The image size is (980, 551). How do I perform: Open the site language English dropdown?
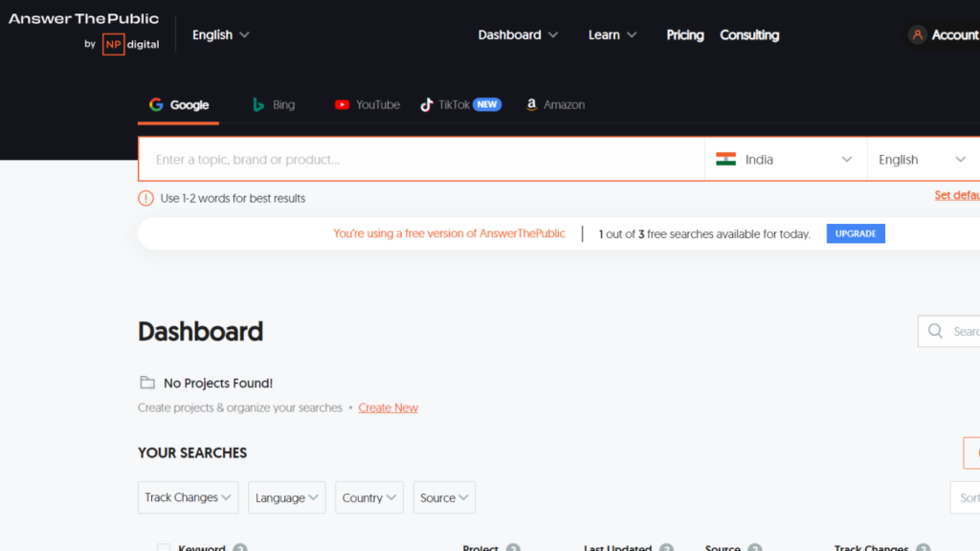coord(221,35)
